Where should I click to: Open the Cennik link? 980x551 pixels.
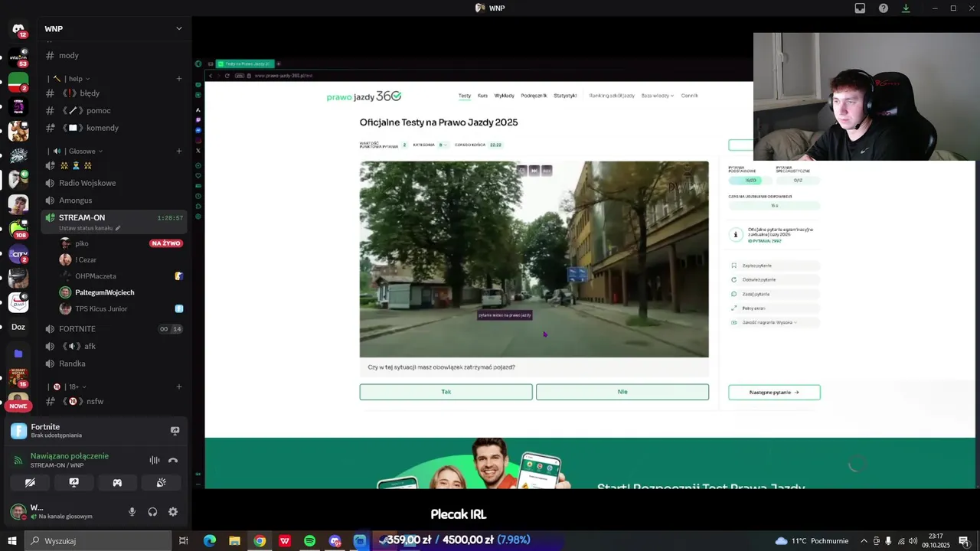pyautogui.click(x=689, y=96)
